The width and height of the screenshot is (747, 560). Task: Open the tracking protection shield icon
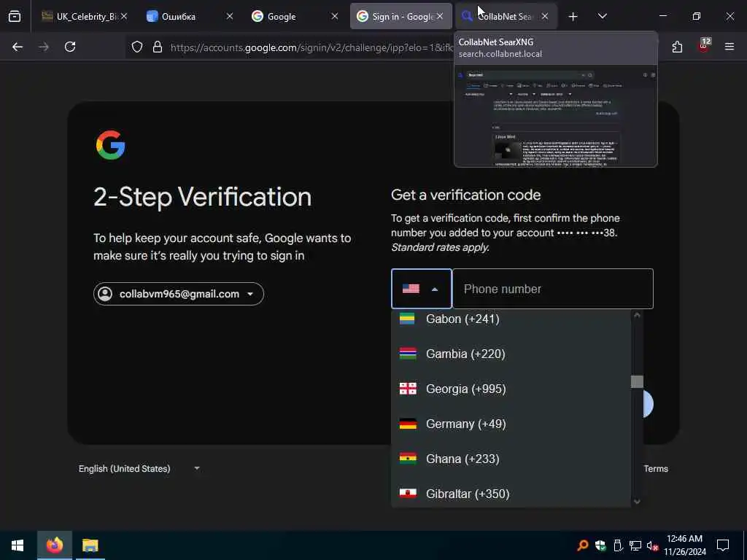[137, 47]
